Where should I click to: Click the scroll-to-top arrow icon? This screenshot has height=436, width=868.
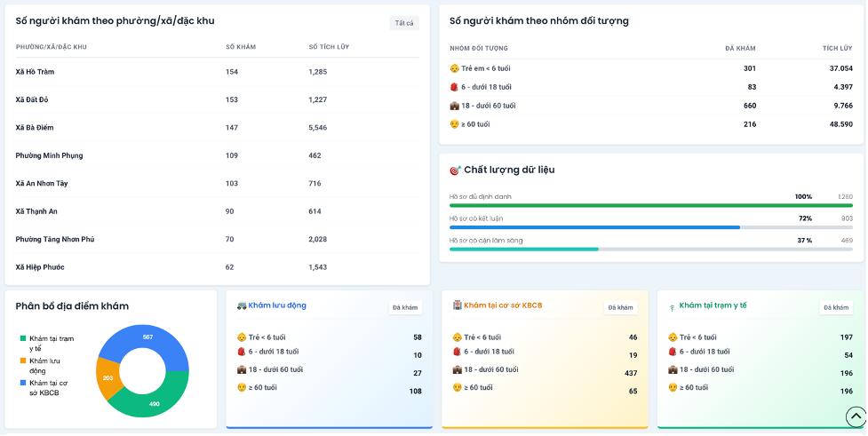click(856, 416)
